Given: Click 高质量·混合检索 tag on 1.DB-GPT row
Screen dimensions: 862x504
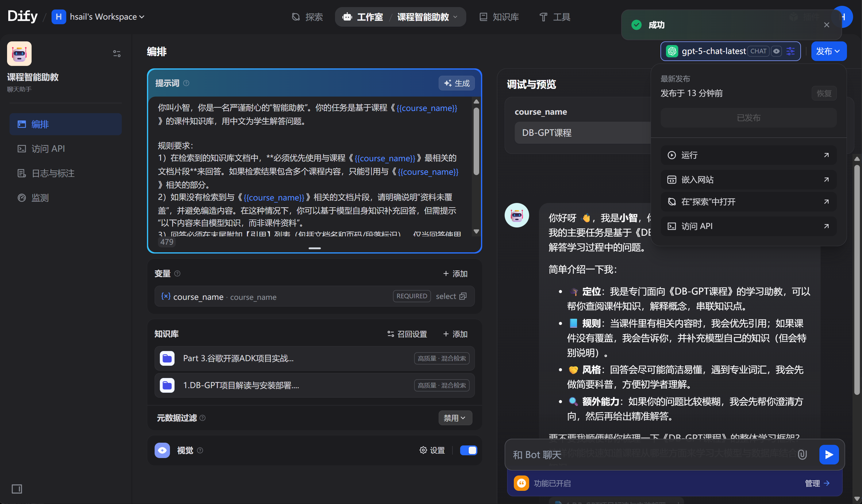Looking at the screenshot, I should 442,385.
